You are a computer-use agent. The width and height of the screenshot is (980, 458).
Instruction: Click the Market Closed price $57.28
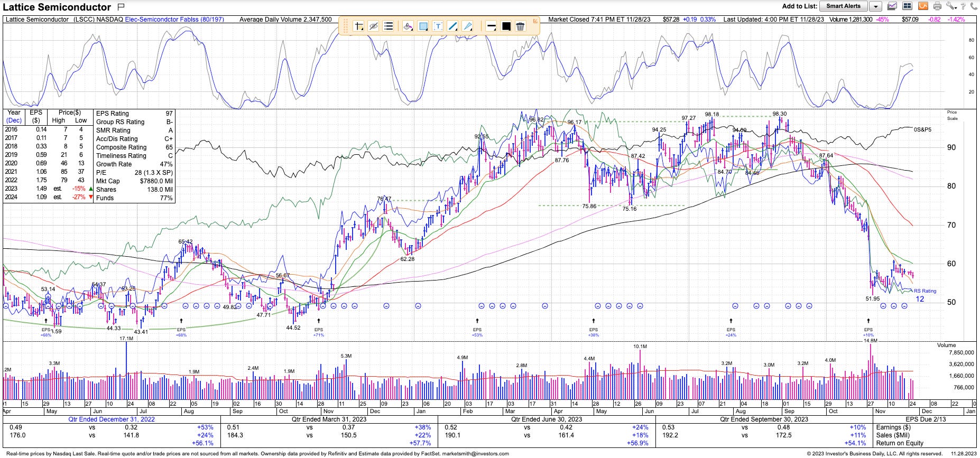(671, 20)
